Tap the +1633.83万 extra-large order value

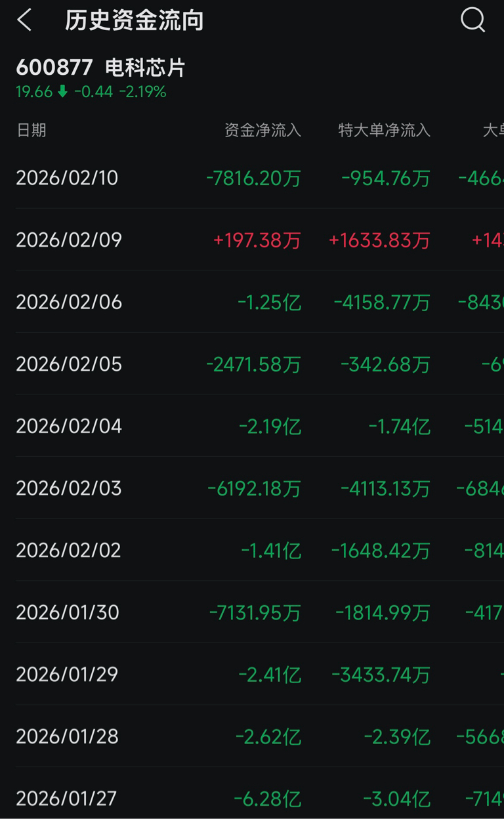coord(379,240)
